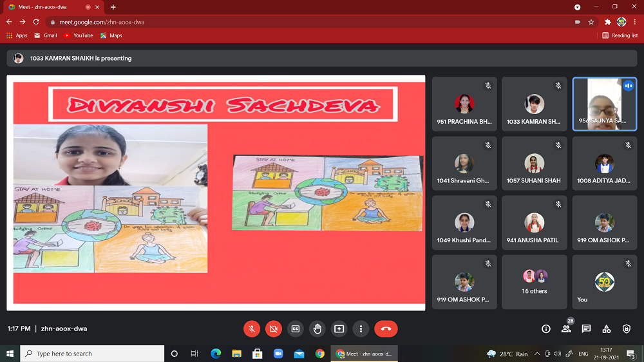This screenshot has height=362, width=644.
Task: Turn on the camera
Action: 274,329
